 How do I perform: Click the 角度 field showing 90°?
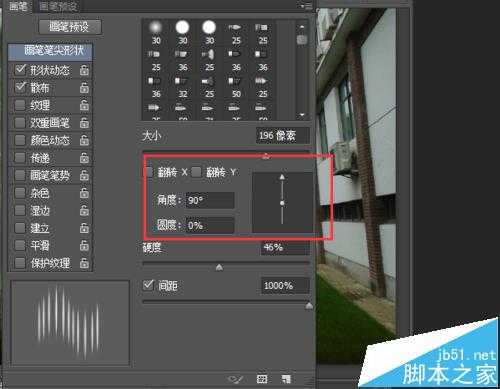tap(210, 200)
